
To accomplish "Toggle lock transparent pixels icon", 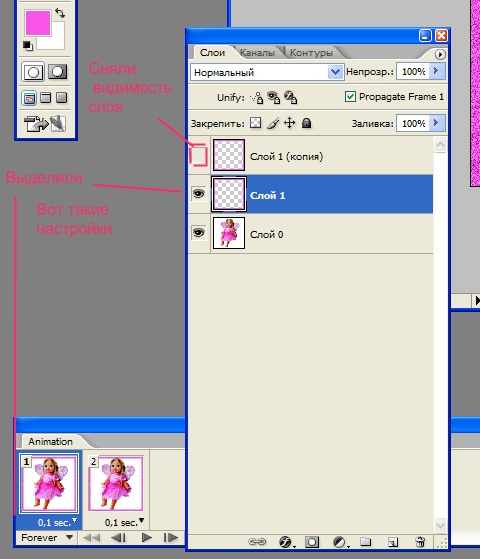I will click(255, 123).
